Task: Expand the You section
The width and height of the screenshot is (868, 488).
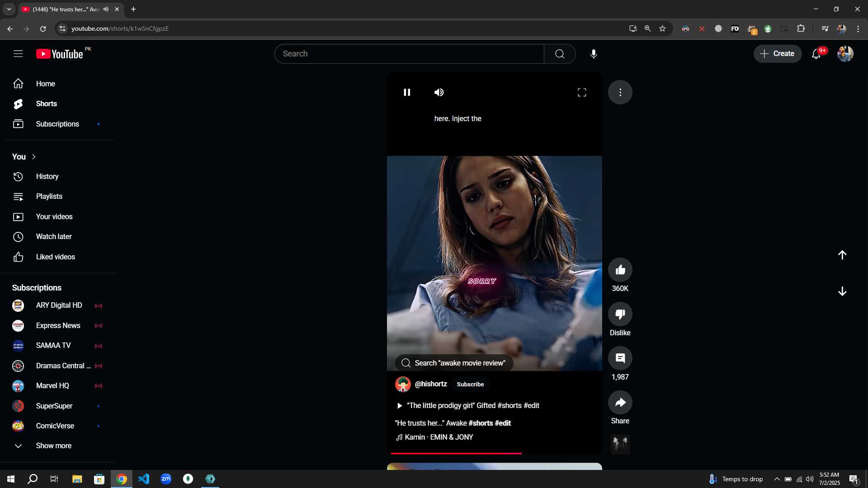Action: [x=24, y=157]
